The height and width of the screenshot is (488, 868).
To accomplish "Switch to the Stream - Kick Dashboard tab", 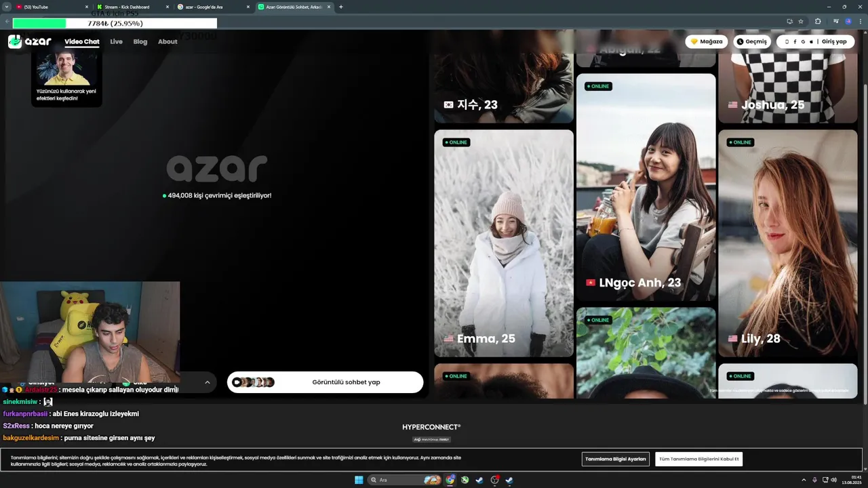I will pyautogui.click(x=133, y=7).
